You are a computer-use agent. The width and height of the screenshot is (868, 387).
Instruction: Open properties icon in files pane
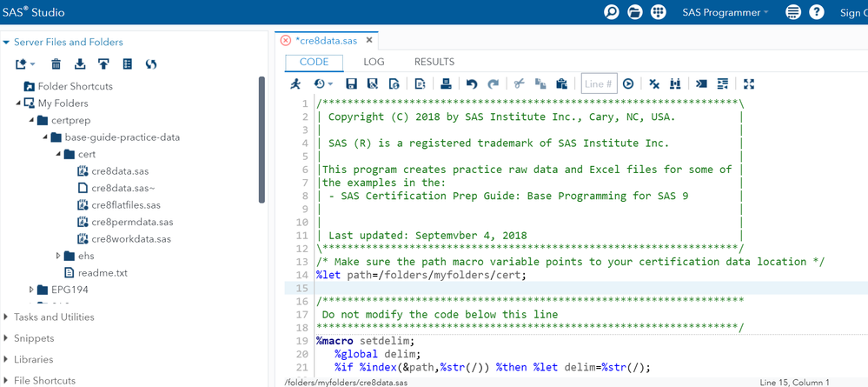128,64
